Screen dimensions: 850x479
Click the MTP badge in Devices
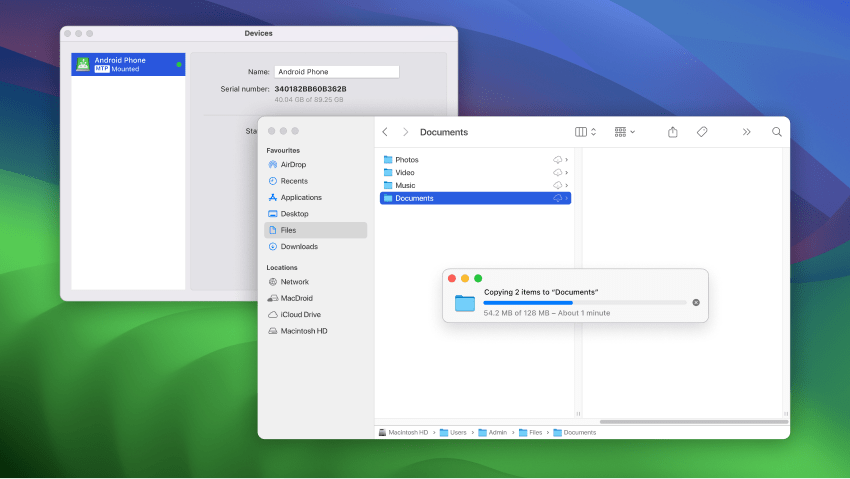click(102, 69)
